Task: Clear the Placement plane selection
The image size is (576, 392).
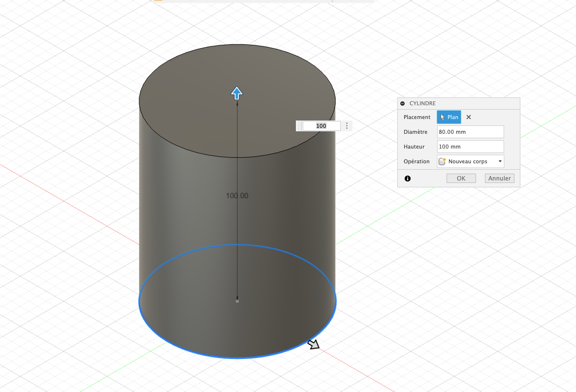Action: coord(468,117)
